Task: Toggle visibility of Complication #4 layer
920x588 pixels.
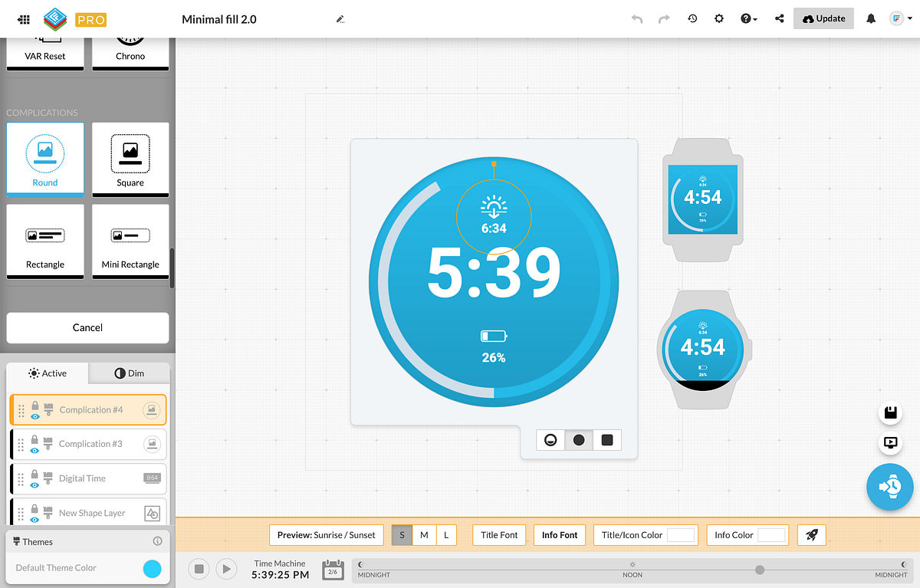Action: [x=36, y=417]
